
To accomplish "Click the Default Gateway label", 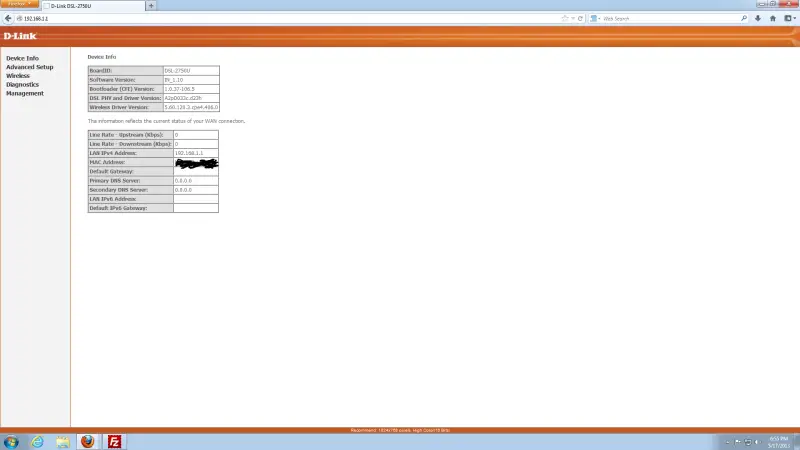I will 111,171.
